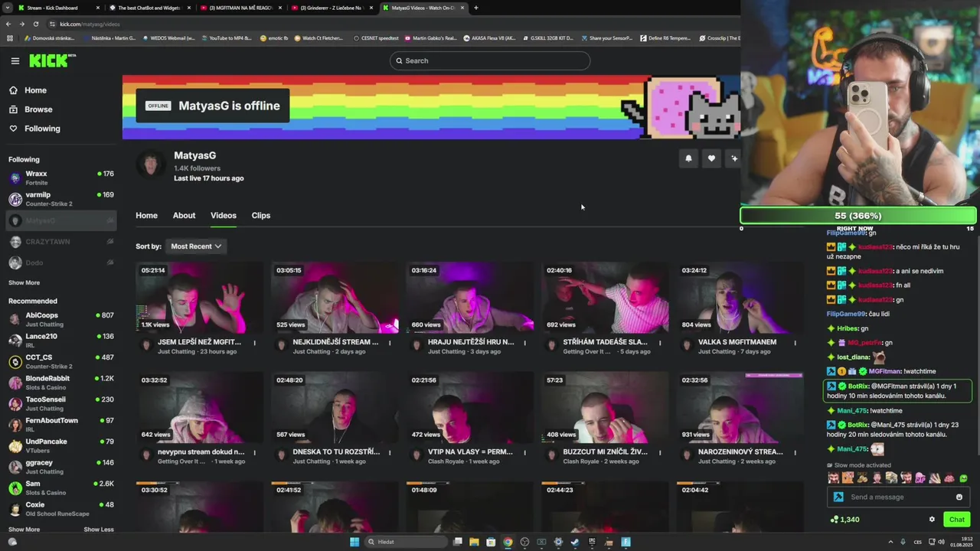The width and height of the screenshot is (980, 551).
Task: Open the AbiCoops recommended channel
Action: click(x=61, y=319)
